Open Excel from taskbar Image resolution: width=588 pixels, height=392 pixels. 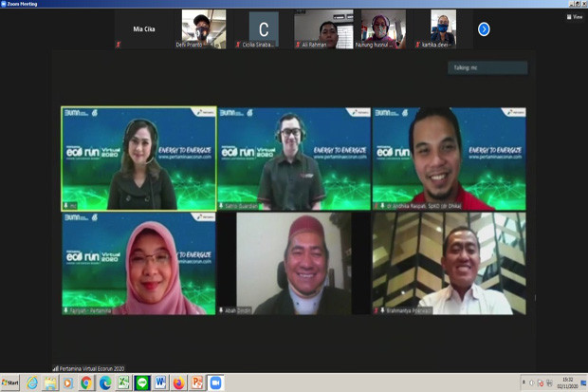click(123, 383)
